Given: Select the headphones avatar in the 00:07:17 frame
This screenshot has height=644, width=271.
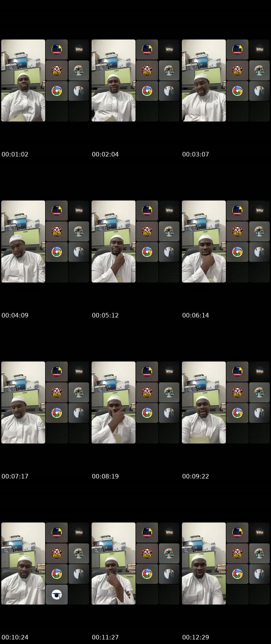Looking at the screenshot, I should click(79, 393).
